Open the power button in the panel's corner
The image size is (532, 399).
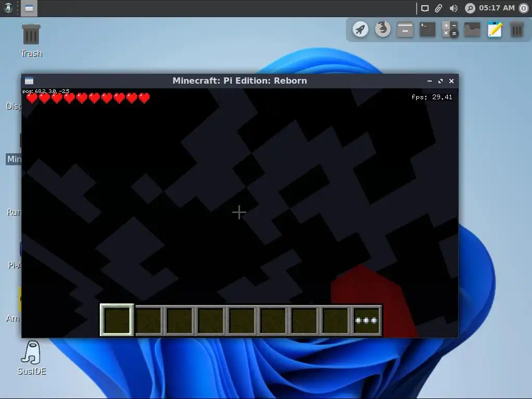pos(524,8)
